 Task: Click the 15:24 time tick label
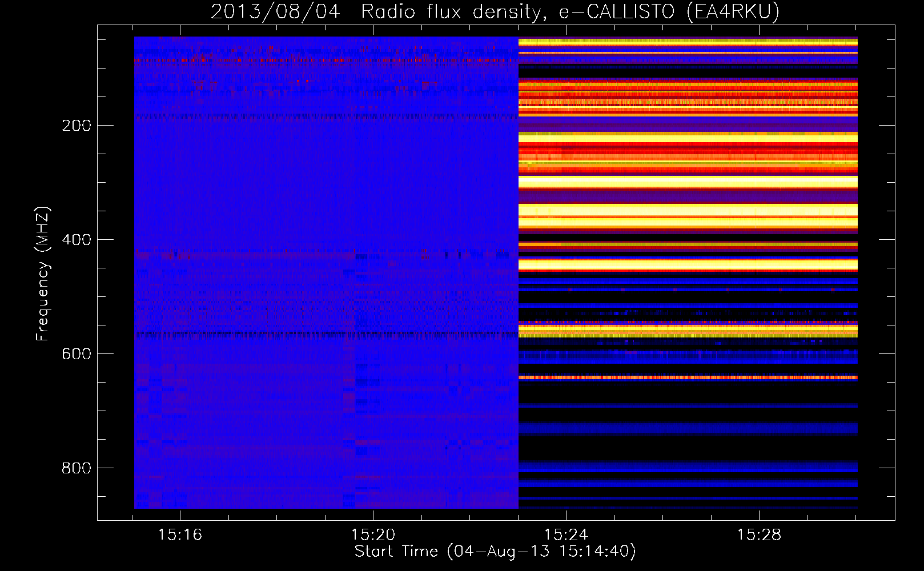coord(566,535)
